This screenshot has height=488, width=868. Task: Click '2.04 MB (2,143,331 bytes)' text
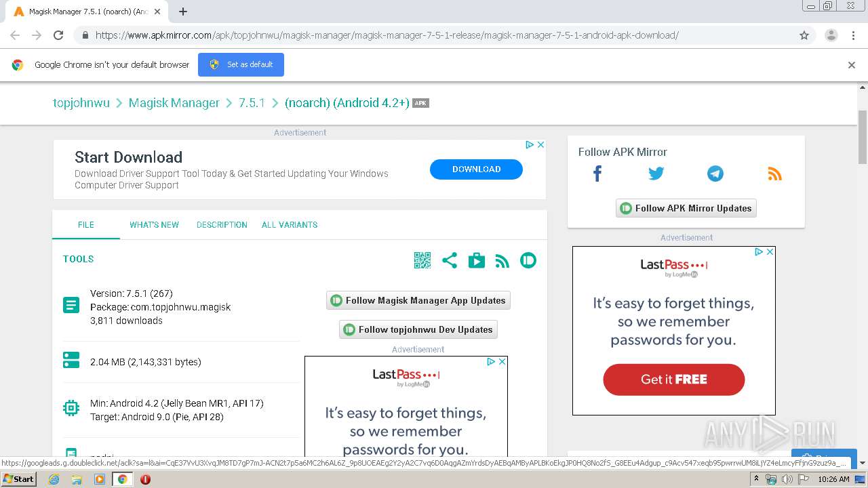click(146, 362)
